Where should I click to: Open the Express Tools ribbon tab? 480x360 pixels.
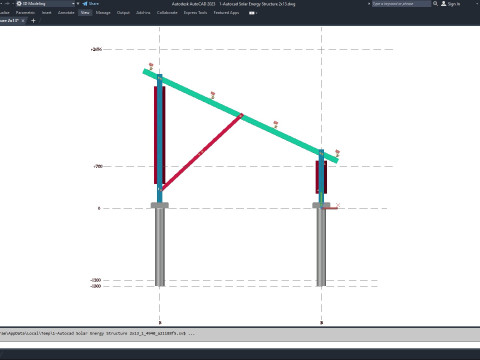click(x=195, y=12)
